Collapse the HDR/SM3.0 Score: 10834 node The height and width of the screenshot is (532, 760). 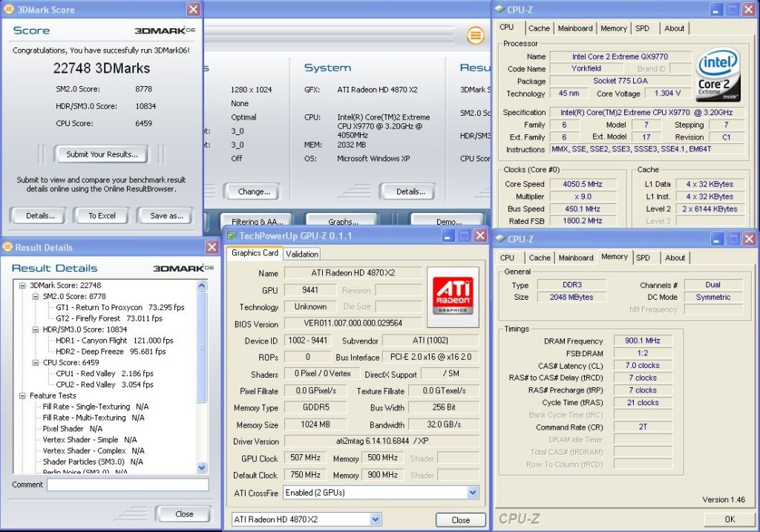point(36,329)
